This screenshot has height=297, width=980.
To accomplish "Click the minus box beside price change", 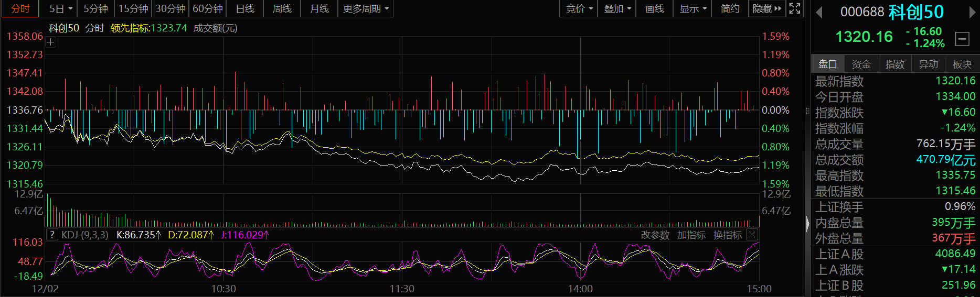I will tap(962, 38).
